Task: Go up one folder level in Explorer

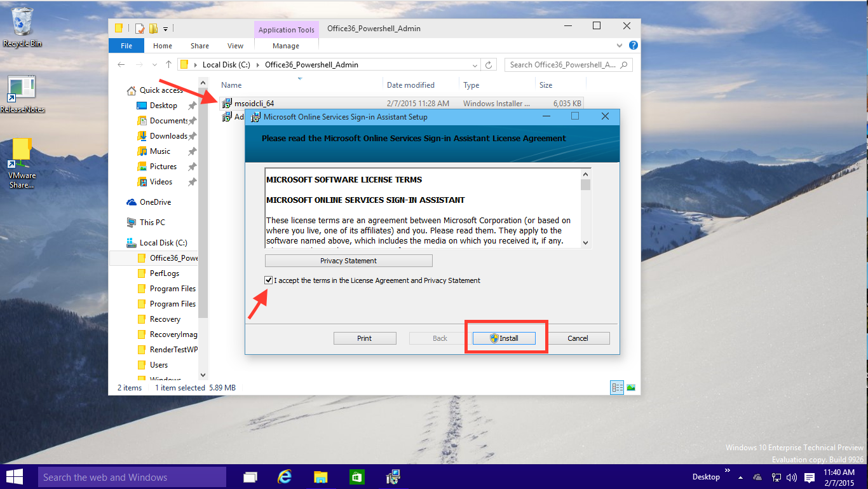Action: click(x=168, y=65)
